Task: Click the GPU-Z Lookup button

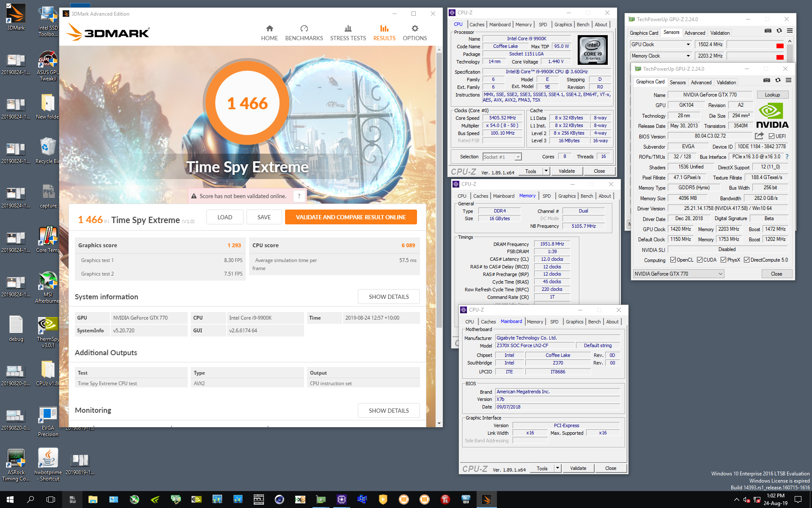Action: (x=772, y=95)
